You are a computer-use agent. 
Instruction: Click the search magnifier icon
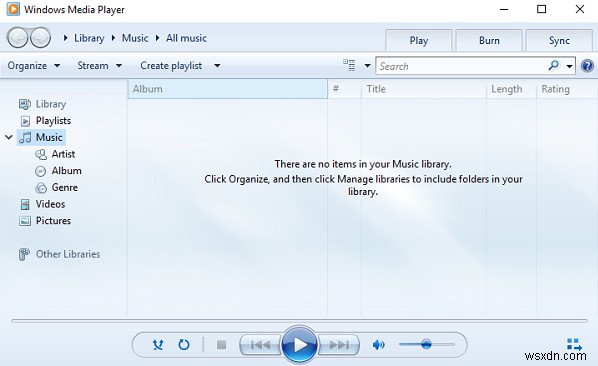(x=553, y=66)
